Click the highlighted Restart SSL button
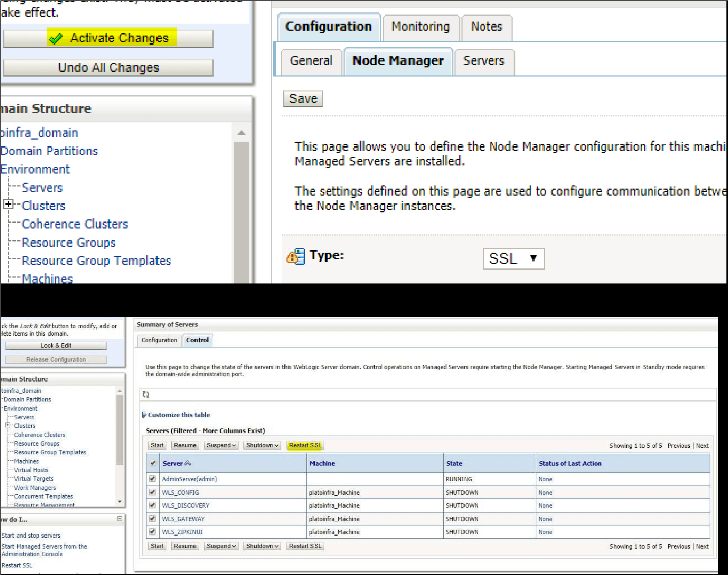 pyautogui.click(x=305, y=446)
